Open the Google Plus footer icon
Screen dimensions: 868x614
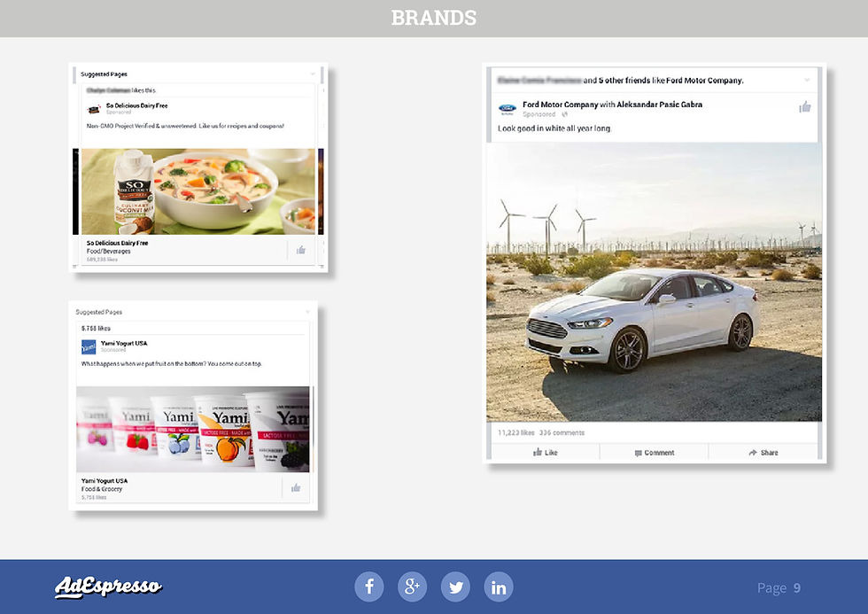413,587
